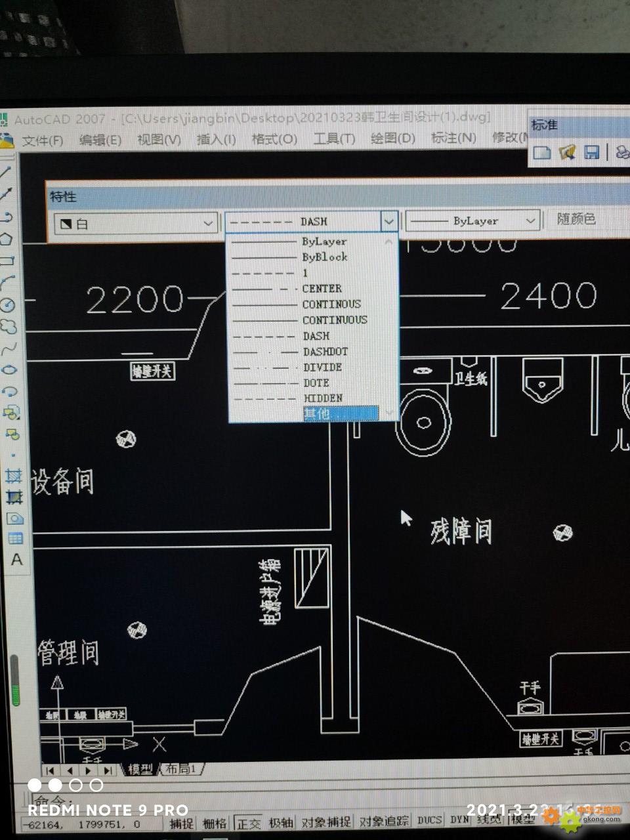Select the Circle tool

point(8,304)
